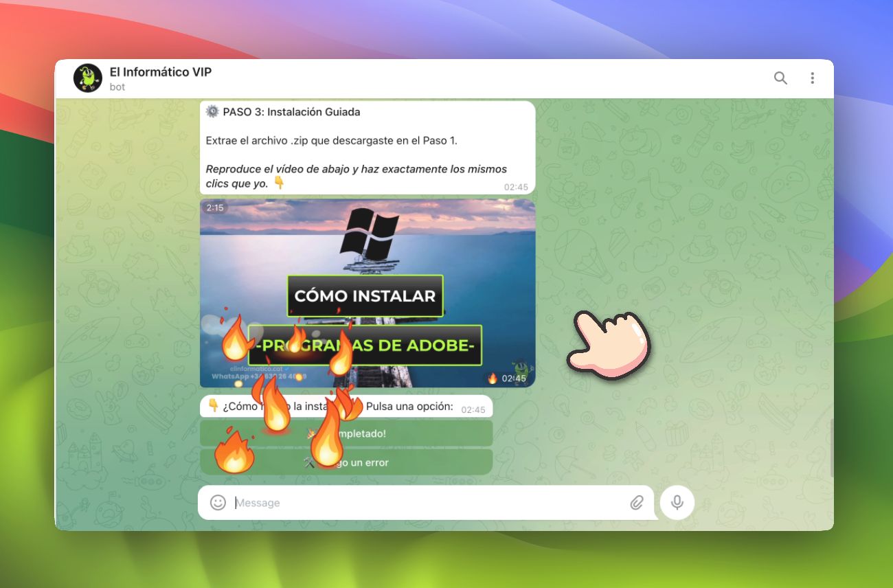
Task: Open the three-dot more options menu
Action: coord(812,78)
